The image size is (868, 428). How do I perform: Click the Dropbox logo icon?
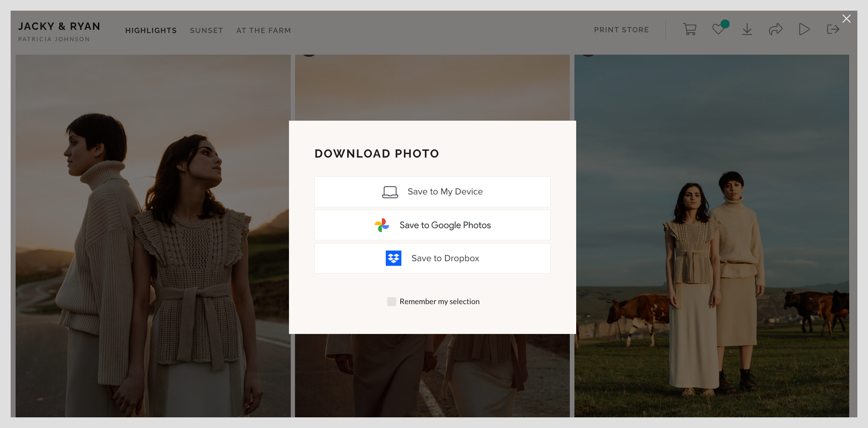[x=393, y=258]
